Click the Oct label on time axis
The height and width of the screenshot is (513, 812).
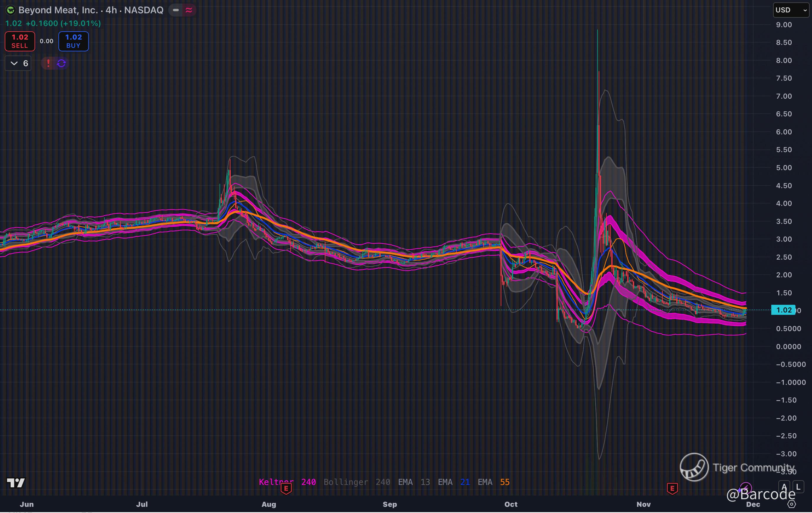coord(510,504)
